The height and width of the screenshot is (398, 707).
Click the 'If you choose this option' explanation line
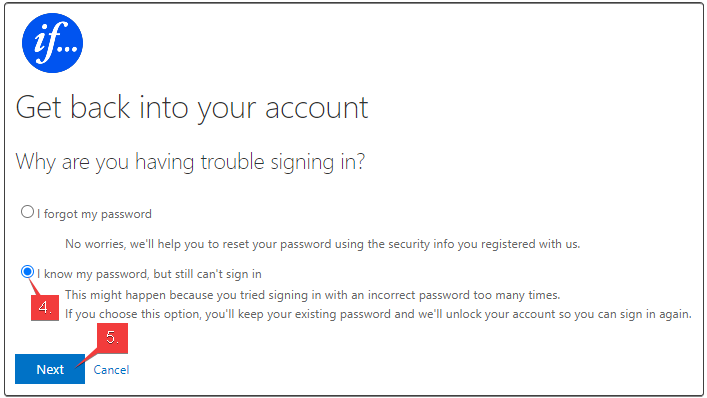(378, 314)
